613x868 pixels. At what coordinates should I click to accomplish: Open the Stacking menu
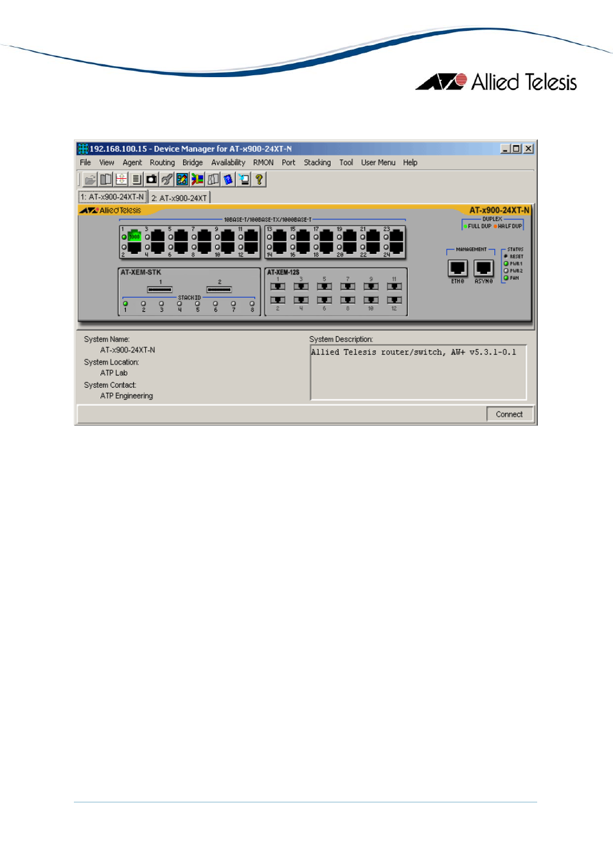(x=317, y=163)
